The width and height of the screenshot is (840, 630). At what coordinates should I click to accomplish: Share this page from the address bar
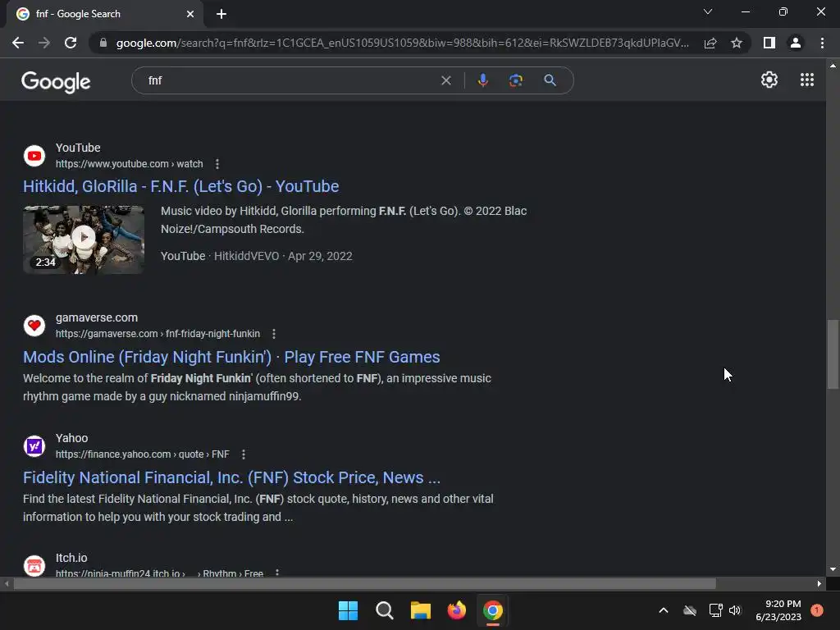tap(710, 43)
